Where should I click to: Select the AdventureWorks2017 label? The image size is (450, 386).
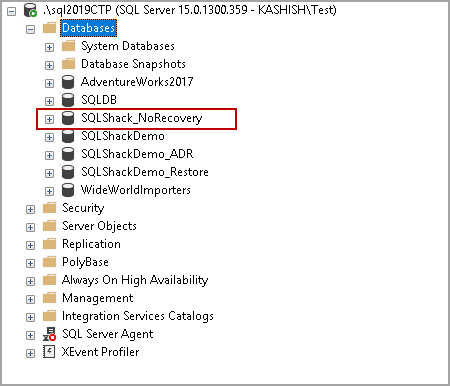pyautogui.click(x=137, y=82)
